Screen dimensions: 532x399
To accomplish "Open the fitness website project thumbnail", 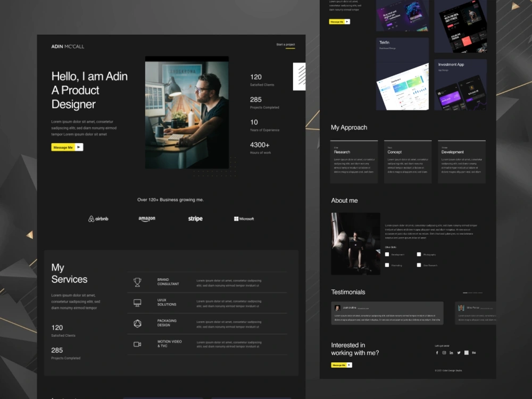I will coord(461,26).
